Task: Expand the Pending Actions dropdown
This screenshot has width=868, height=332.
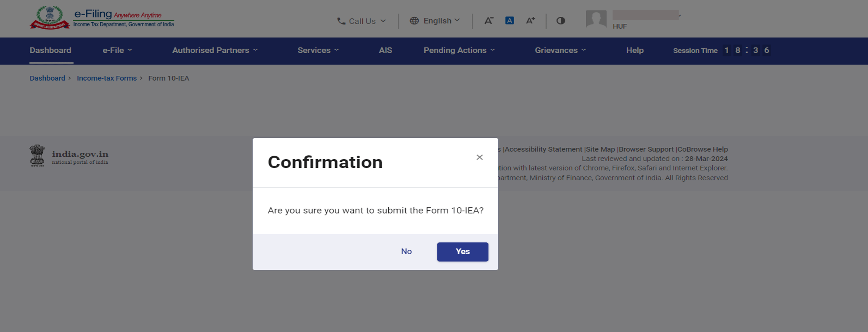Action: pyautogui.click(x=459, y=50)
